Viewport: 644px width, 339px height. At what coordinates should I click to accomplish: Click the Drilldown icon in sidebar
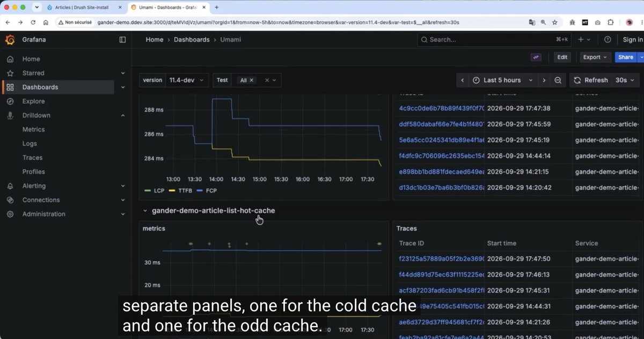(x=10, y=115)
